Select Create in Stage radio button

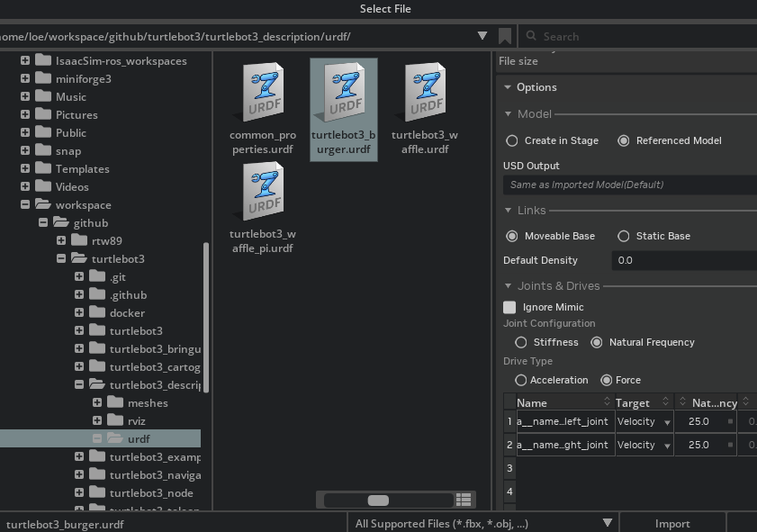(512, 140)
